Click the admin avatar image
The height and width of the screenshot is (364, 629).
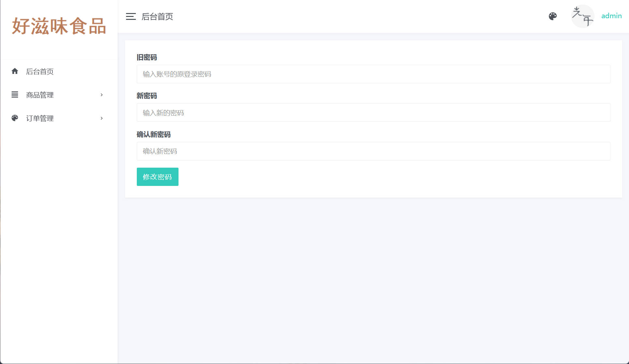coord(583,16)
